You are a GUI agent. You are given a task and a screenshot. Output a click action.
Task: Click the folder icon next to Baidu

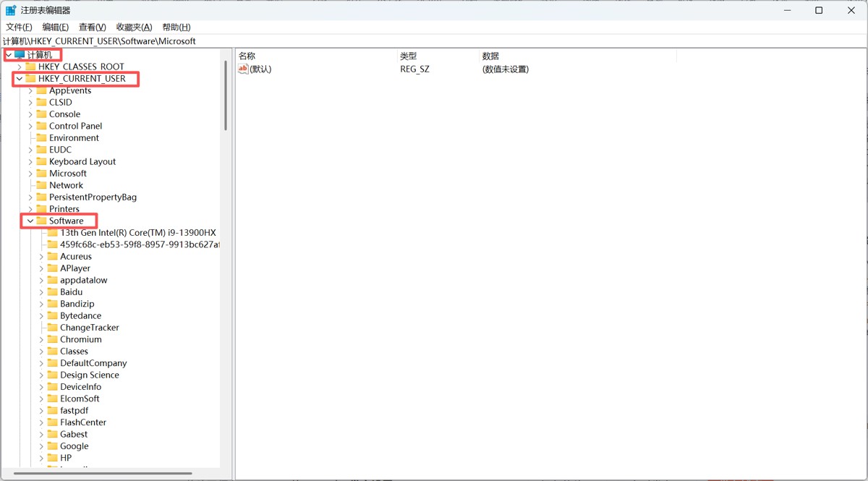click(52, 292)
